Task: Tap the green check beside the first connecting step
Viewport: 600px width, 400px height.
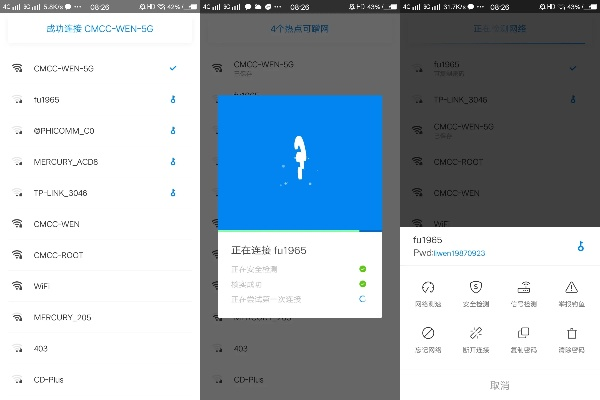Action: [362, 269]
